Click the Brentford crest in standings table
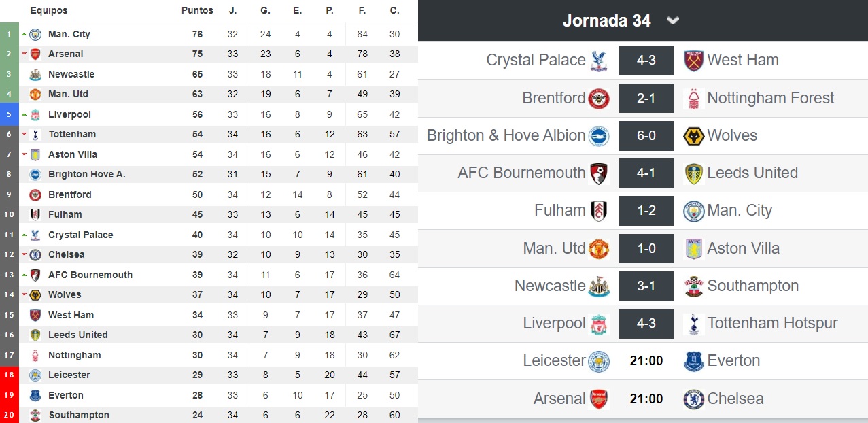This screenshot has height=423, width=868. [35, 195]
